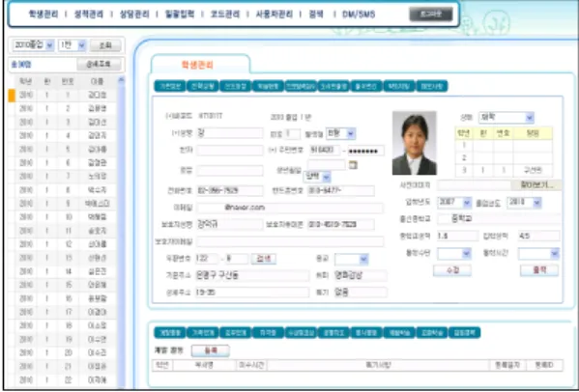Click the empty 한자 name field
579x392 pixels.
click(x=229, y=151)
